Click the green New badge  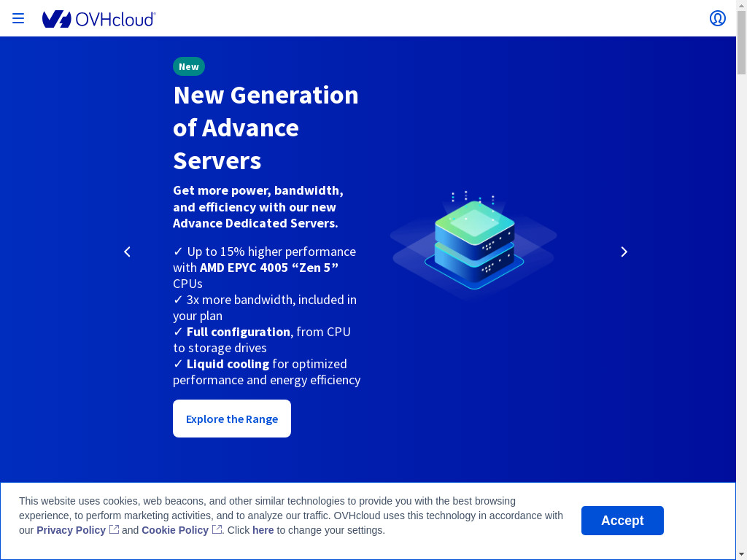[189, 66]
